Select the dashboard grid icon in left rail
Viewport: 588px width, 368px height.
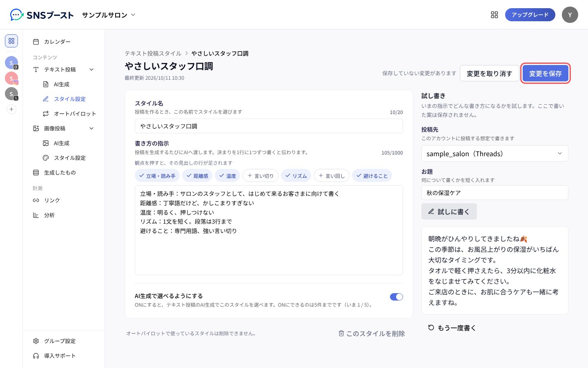pos(11,41)
